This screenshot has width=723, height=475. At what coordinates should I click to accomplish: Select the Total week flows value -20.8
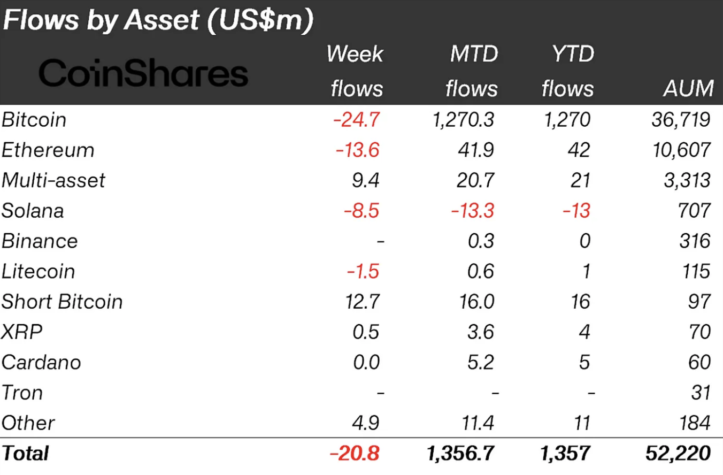coord(355,453)
